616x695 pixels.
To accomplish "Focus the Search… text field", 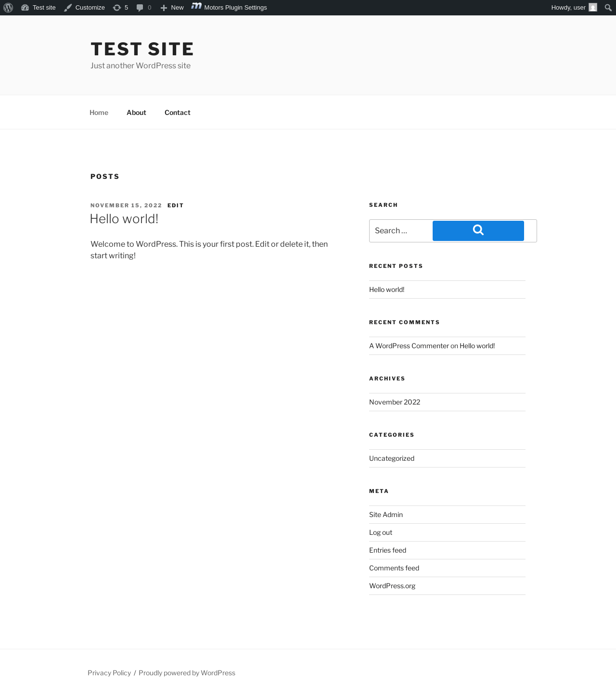I will (401, 231).
